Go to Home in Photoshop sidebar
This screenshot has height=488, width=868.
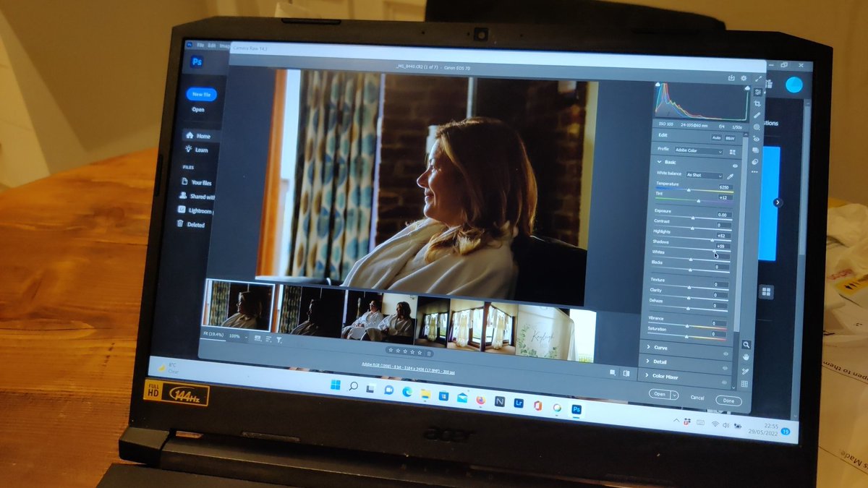(199, 135)
